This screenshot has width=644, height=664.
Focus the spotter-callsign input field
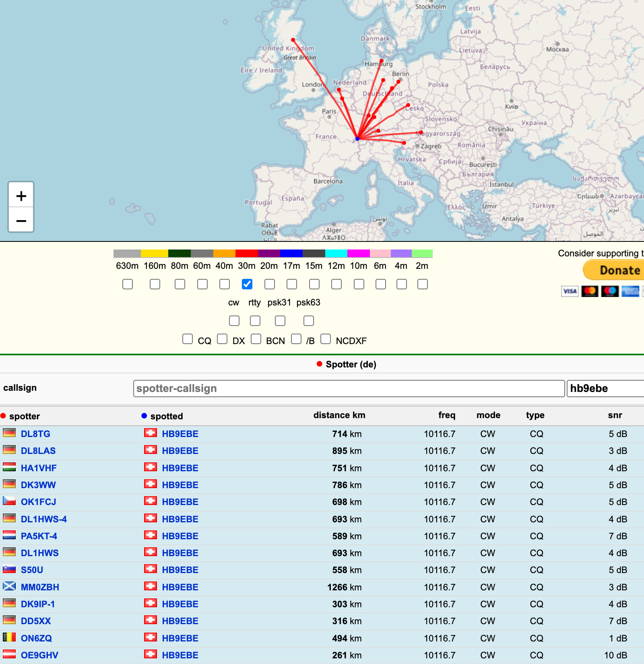[349, 388]
